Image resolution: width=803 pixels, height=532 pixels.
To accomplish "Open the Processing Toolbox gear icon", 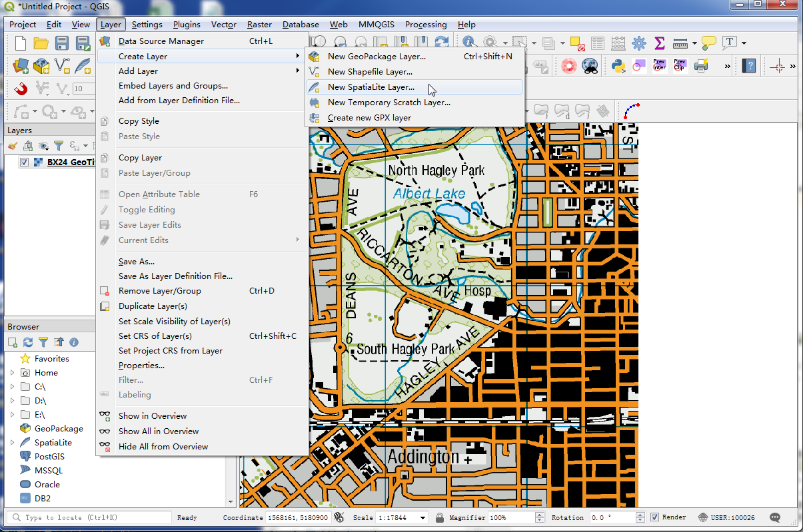I will 639,44.
